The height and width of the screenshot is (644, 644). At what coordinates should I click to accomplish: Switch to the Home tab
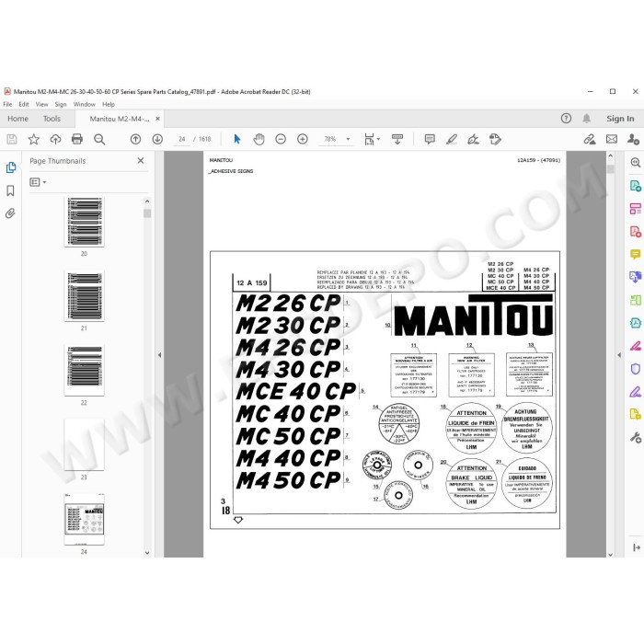point(17,119)
